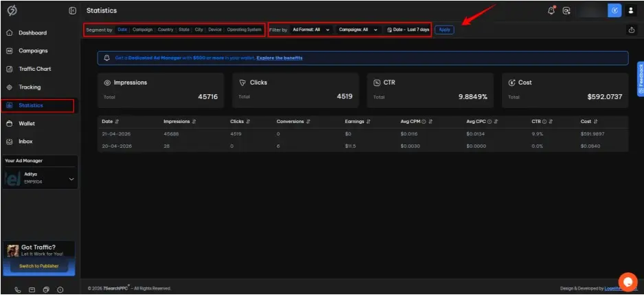Click the blue target icon button
This screenshot has height=295, width=644.
pos(614,11)
